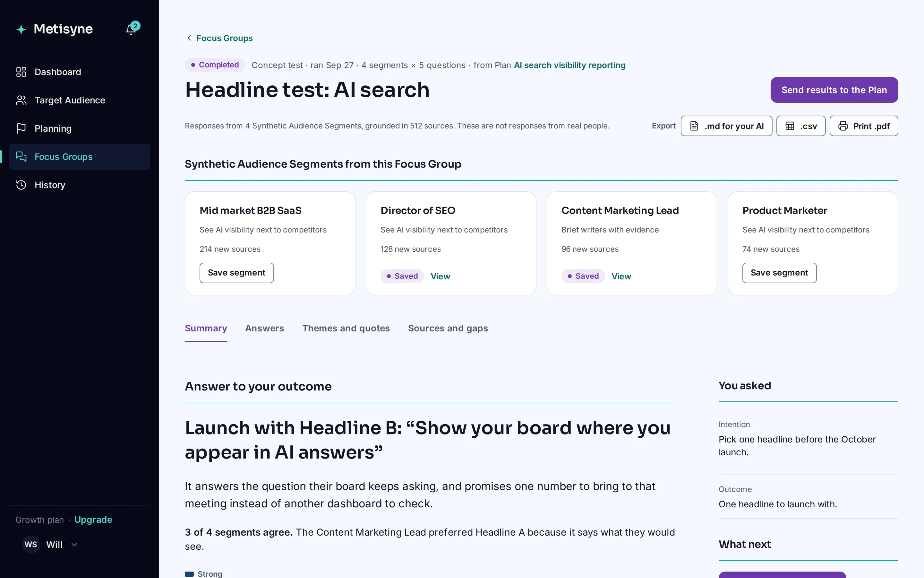
Task: Save the Product Marketer segment
Action: (x=779, y=273)
